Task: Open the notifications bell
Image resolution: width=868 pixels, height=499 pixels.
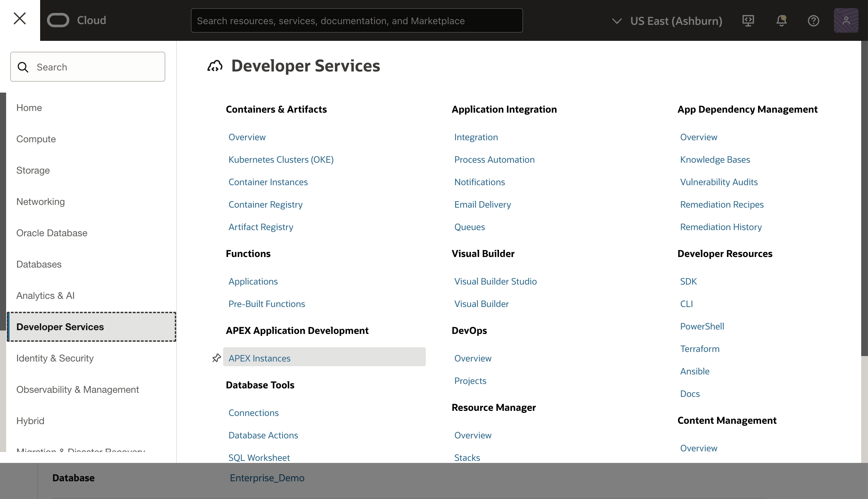Action: point(781,20)
